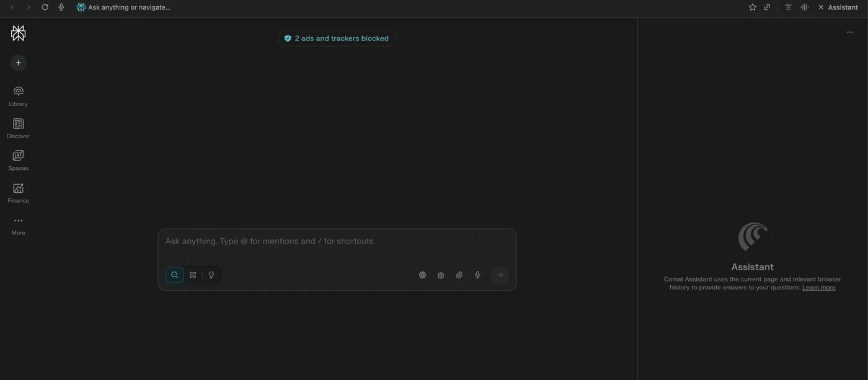Open the Spaces section
This screenshot has height=380, width=868.
tap(18, 161)
